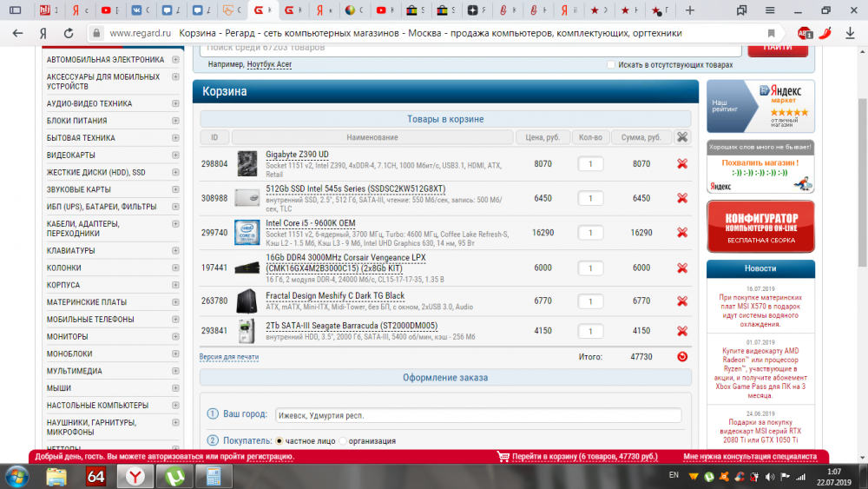Screen dimensions: 868x489
Task: Click example search link Ноутбук Acer
Action: (269, 64)
